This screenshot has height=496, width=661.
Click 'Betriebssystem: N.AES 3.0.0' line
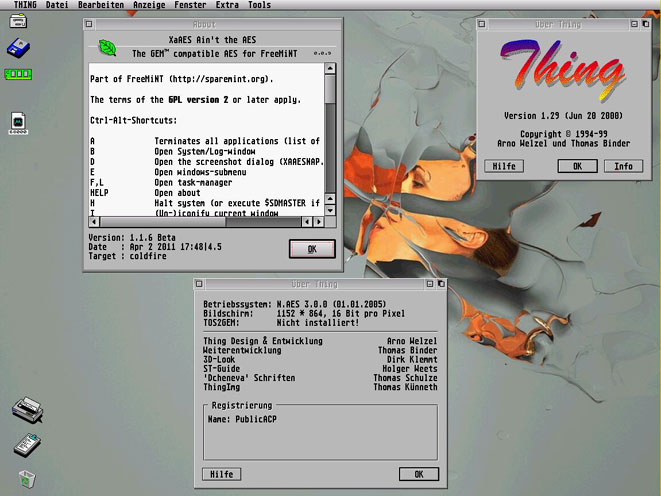coord(295,304)
